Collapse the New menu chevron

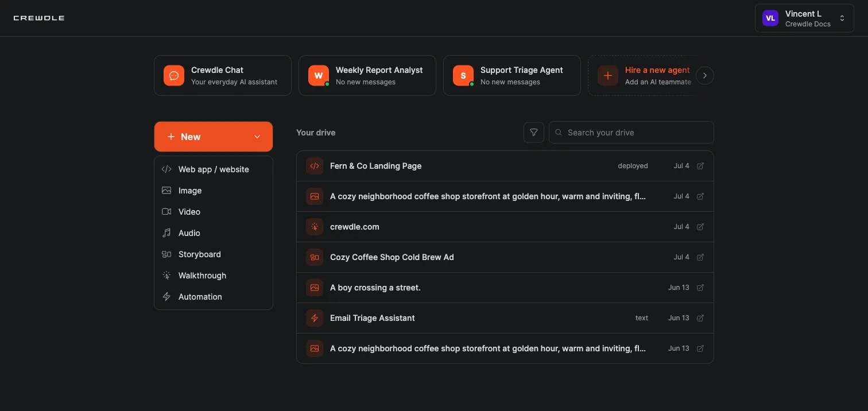tap(257, 137)
